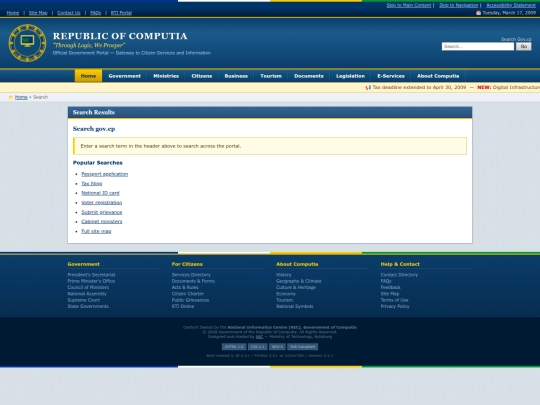540x405 pixels.
Task: Open Culture & Heritage footer link
Action: click(x=296, y=287)
